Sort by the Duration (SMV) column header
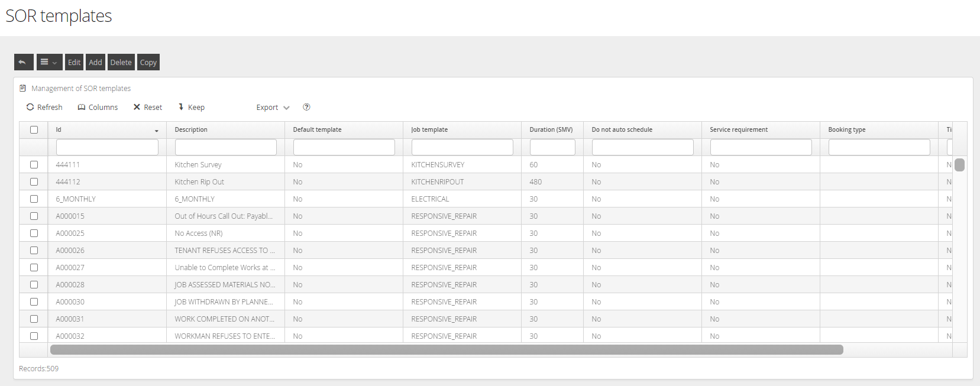The image size is (980, 386). [x=552, y=129]
